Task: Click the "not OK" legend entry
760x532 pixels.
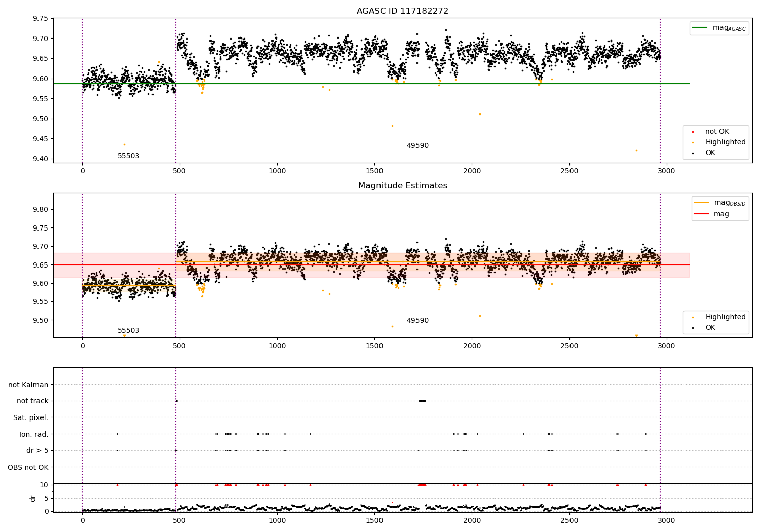Action: (717, 132)
